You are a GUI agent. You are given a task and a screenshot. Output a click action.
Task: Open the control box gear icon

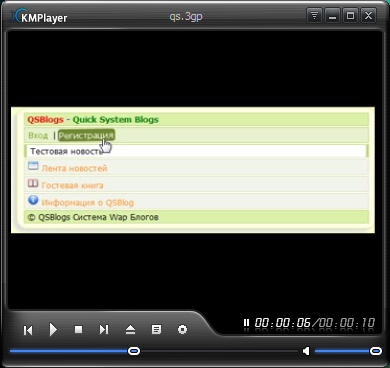tap(182, 329)
